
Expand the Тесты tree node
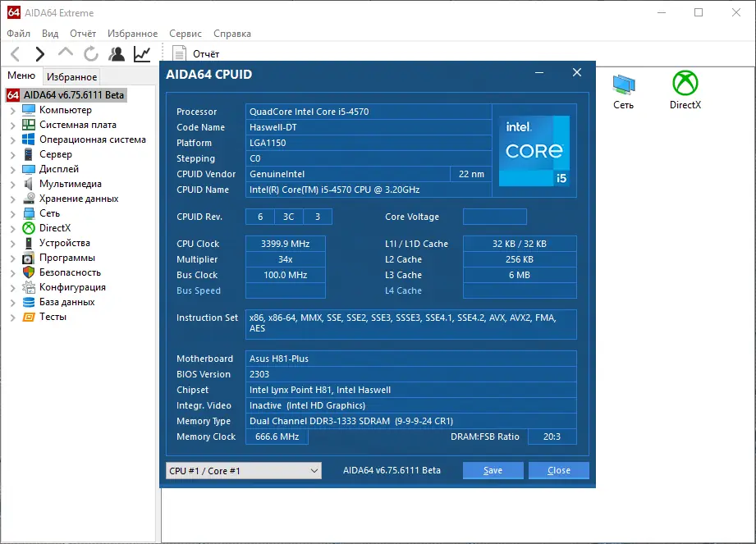[13, 317]
